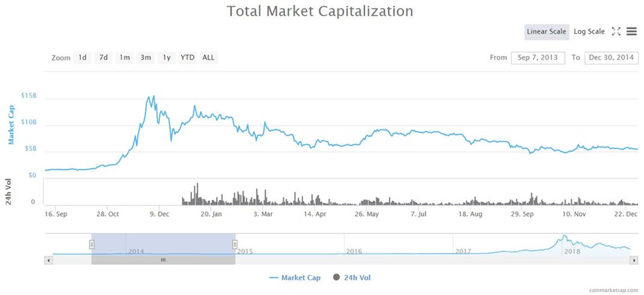The width and height of the screenshot is (644, 295).
Task: Set zoom range to 7d
Action: tap(103, 58)
